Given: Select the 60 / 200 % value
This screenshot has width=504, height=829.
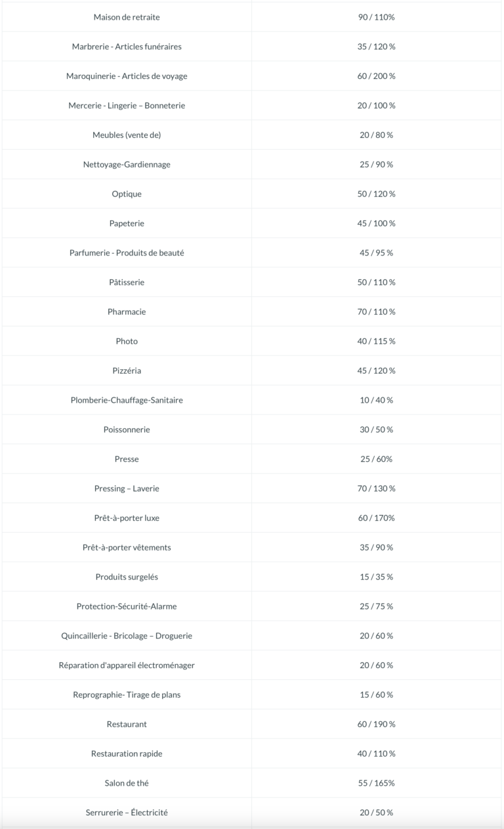Looking at the screenshot, I should point(377,76).
